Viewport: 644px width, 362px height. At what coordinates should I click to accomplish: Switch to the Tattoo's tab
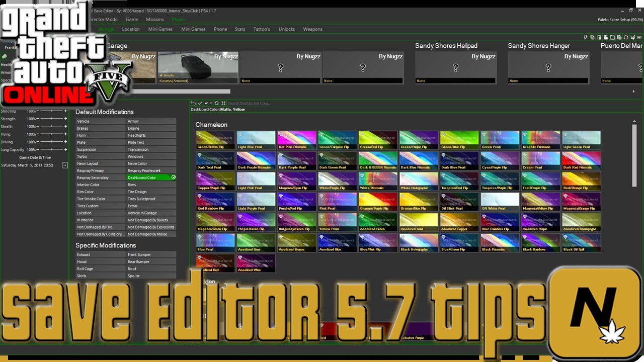click(x=262, y=29)
